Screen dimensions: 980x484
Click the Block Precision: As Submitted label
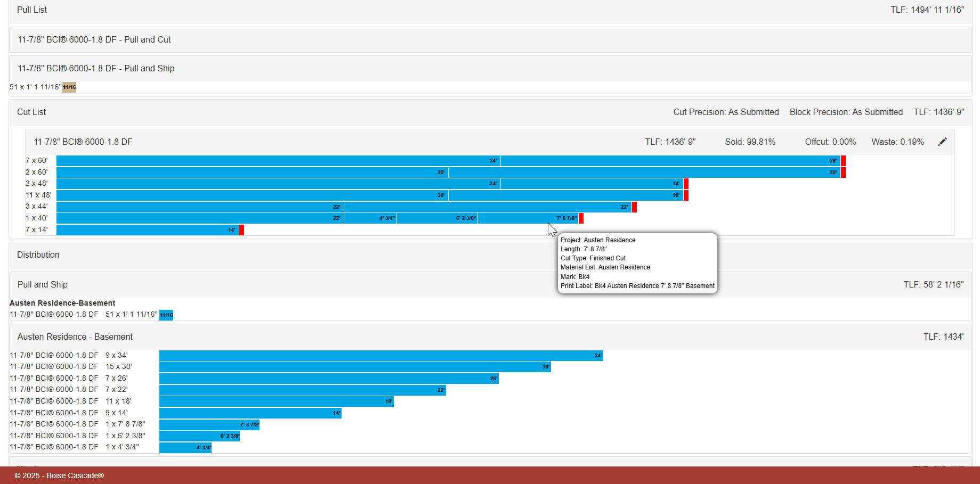pos(846,112)
